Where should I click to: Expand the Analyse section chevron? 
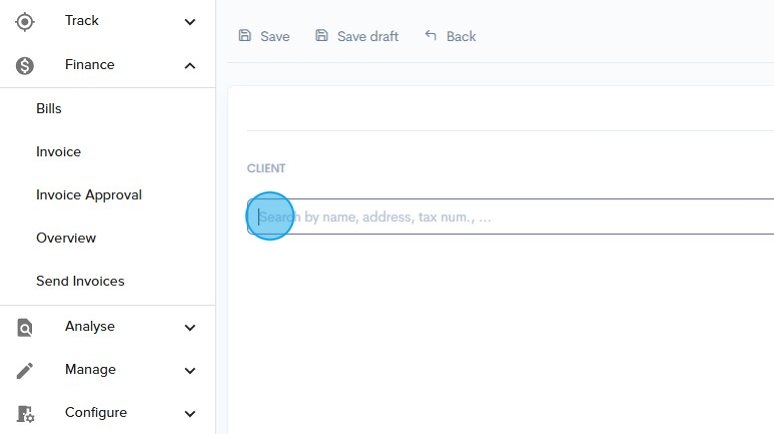[190, 327]
